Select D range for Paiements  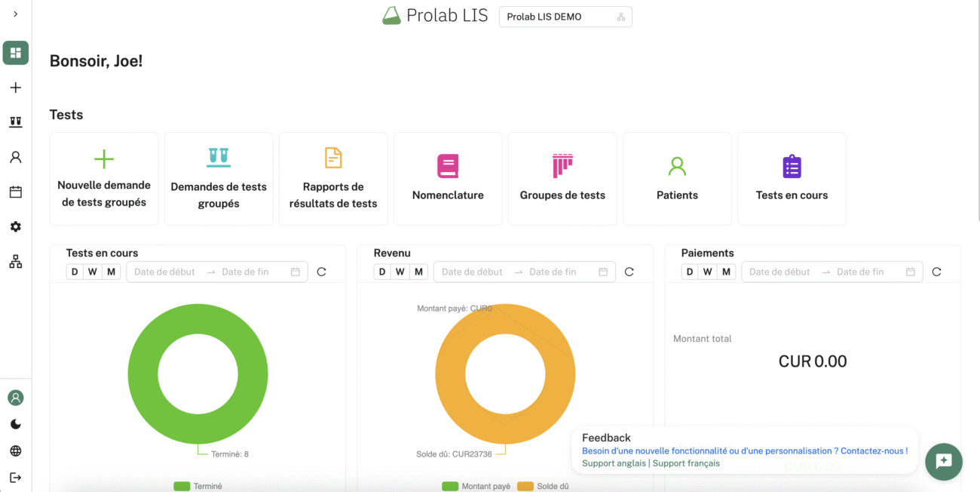pyautogui.click(x=690, y=272)
